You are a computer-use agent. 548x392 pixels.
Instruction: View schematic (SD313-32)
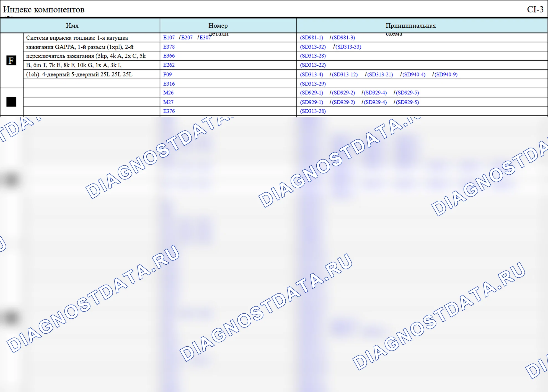tap(313, 47)
